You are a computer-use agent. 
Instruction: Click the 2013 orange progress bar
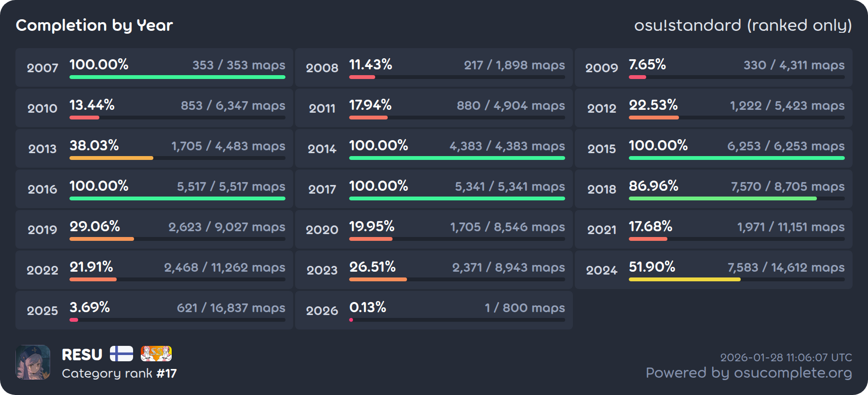(111, 158)
